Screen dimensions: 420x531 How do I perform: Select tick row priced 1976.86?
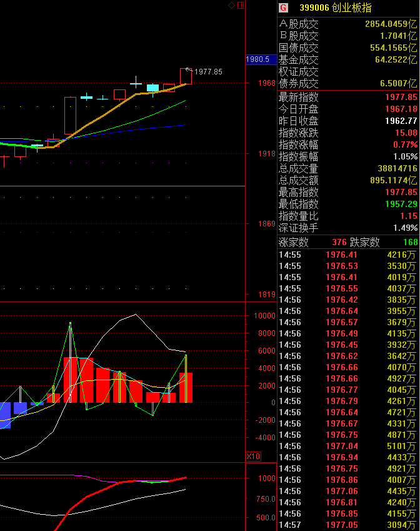tap(347, 480)
